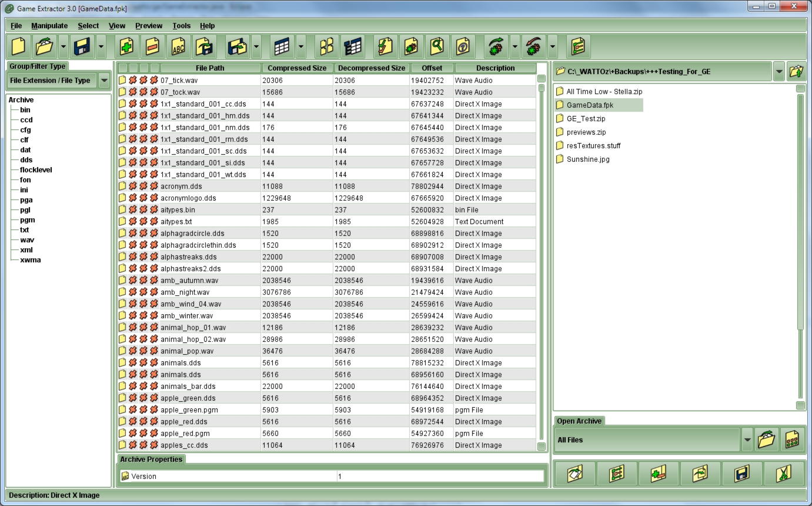Click the side panel green scissors button
This screenshot has height=506, width=812.
[783, 473]
